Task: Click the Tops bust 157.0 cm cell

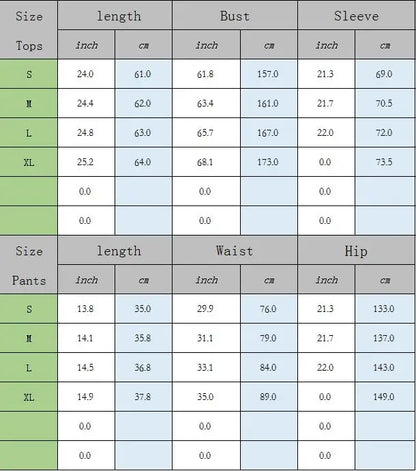Action: [269, 74]
